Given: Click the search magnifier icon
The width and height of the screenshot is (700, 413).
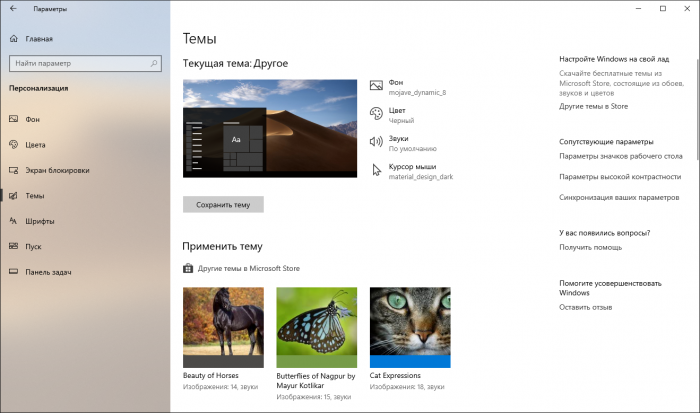Looking at the screenshot, I should click(154, 63).
